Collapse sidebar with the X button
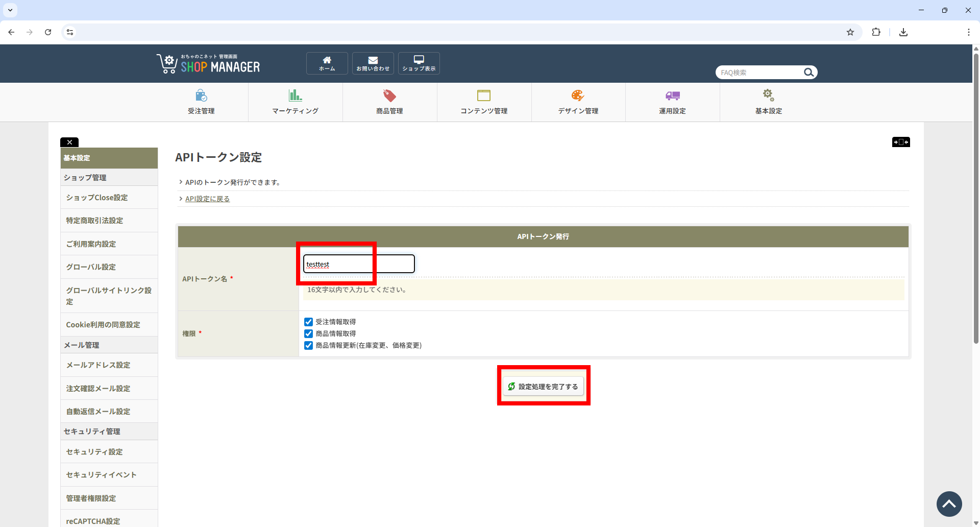 69,142
